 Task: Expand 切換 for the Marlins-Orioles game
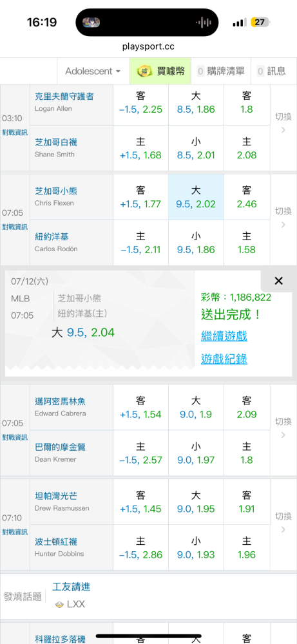coord(283,428)
